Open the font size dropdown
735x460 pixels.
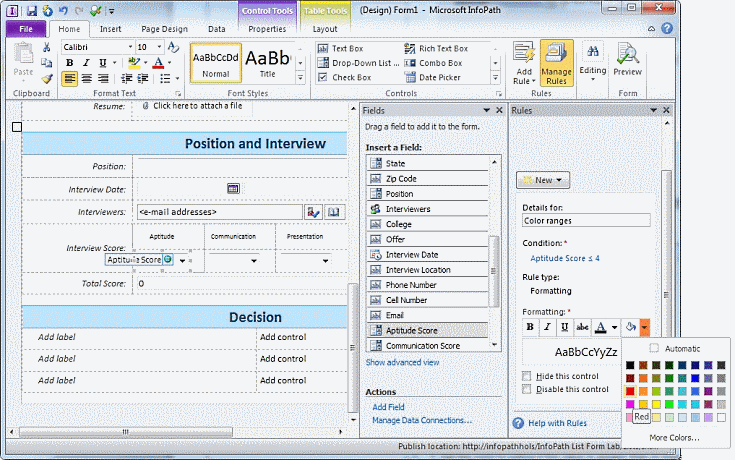[159, 47]
